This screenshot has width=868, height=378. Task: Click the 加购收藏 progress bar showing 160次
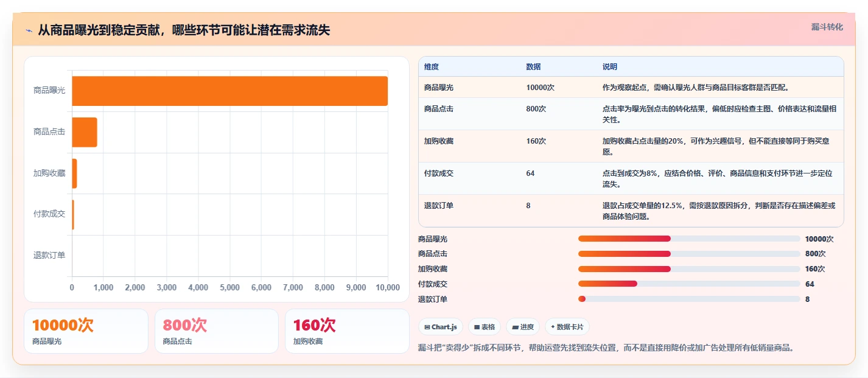click(x=689, y=269)
